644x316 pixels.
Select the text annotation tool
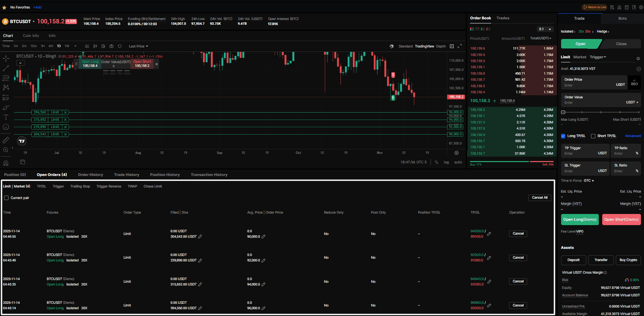pyautogui.click(x=6, y=117)
